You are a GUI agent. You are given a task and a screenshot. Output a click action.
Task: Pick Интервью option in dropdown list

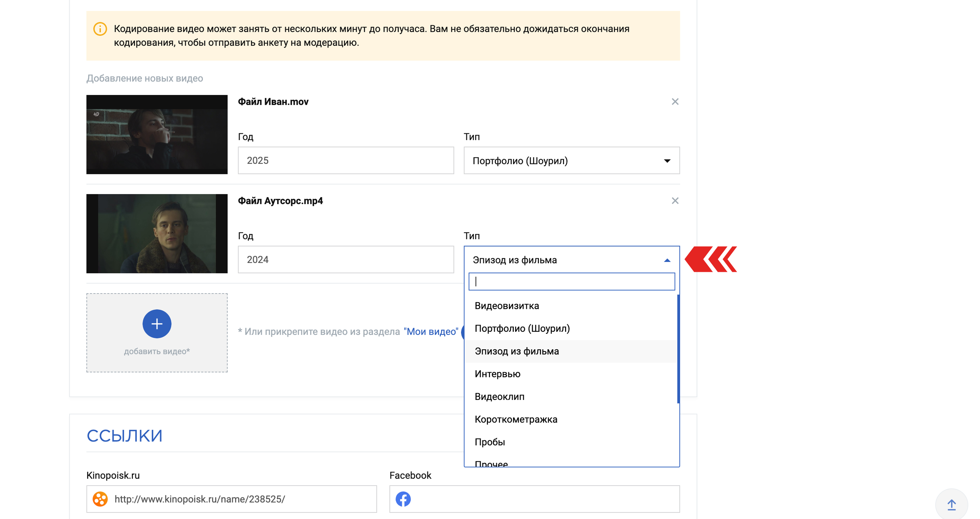pos(497,374)
